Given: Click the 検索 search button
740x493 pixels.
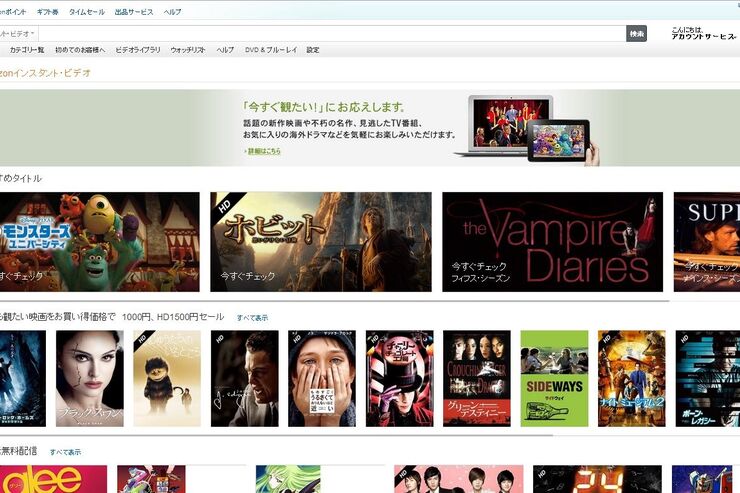Looking at the screenshot, I should pyautogui.click(x=636, y=34).
